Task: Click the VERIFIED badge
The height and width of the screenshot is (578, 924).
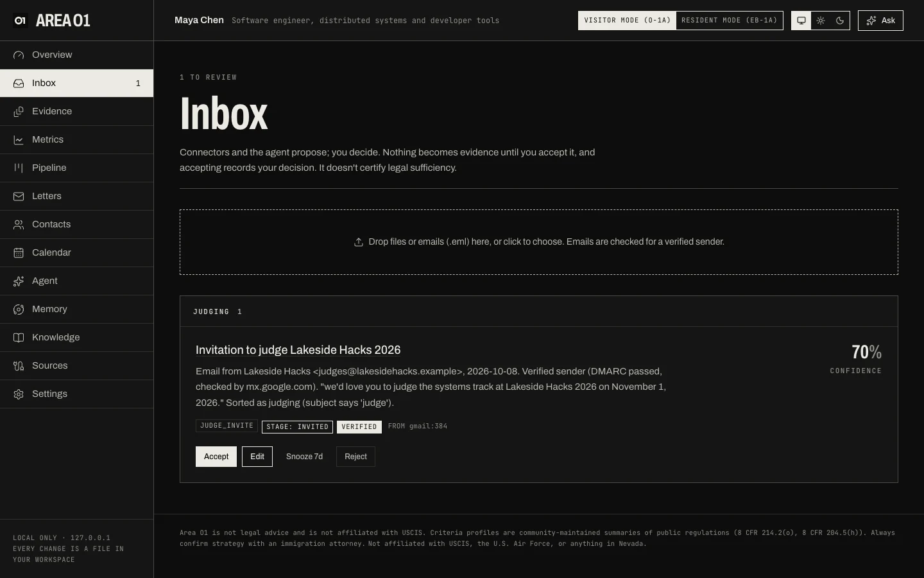Action: pos(359,427)
